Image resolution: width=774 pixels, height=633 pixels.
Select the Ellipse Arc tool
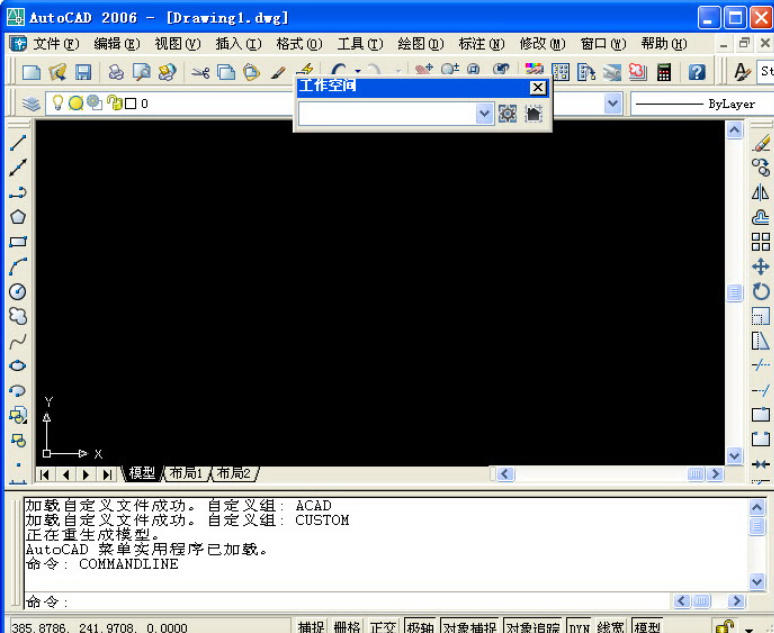(18, 391)
